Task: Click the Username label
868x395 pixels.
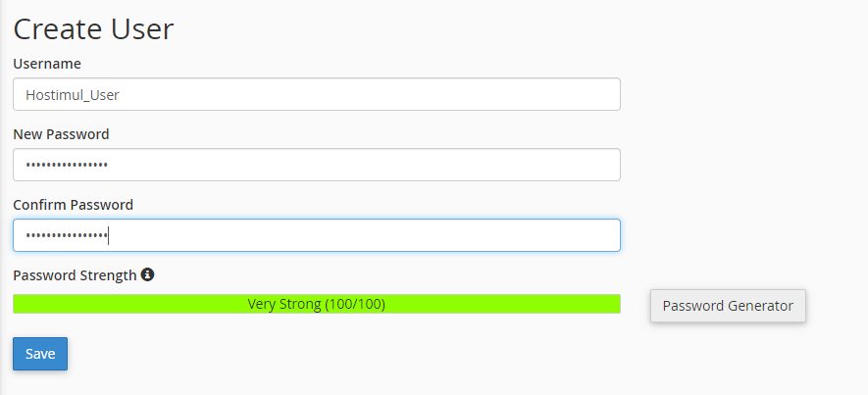Action: pos(47,64)
